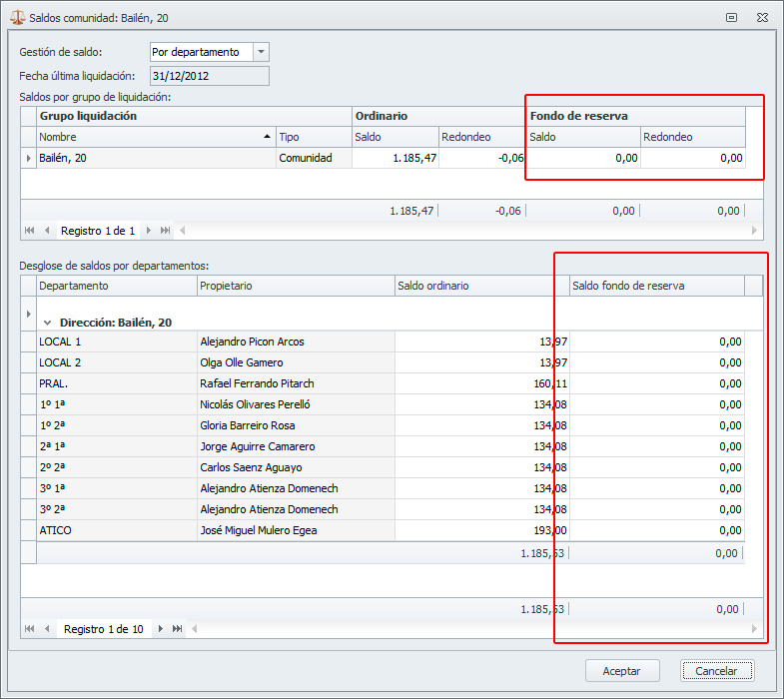Go to previous record in department breakdown navigator
The image size is (784, 699).
coord(47,629)
